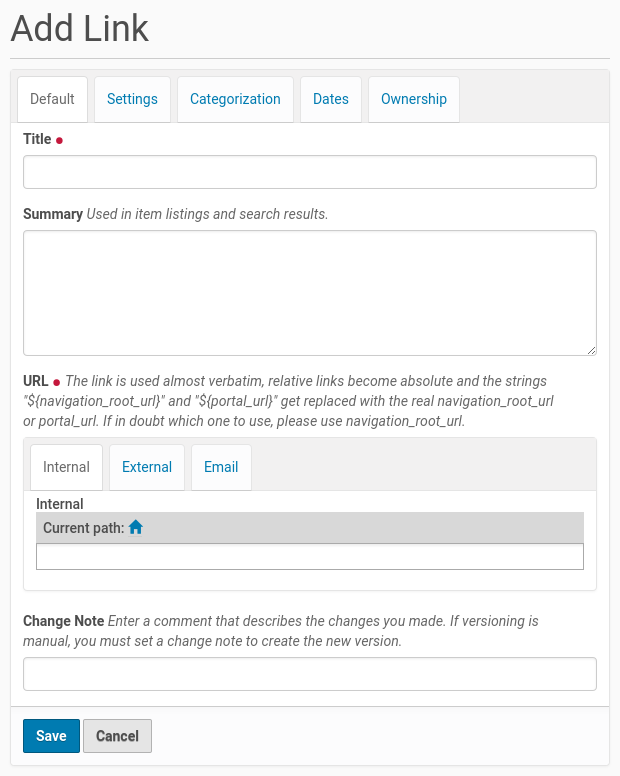Select the Email URL tab
Viewport: 620px width, 776px height.
(x=221, y=467)
